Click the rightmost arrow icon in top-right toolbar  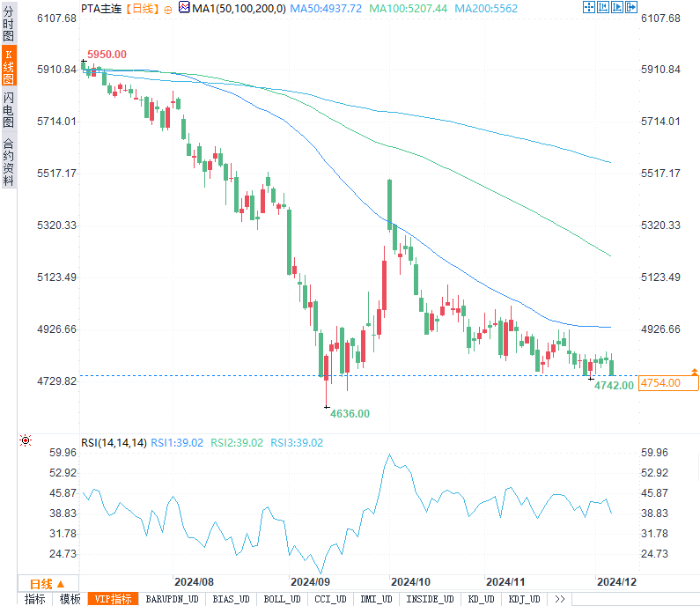[x=630, y=8]
